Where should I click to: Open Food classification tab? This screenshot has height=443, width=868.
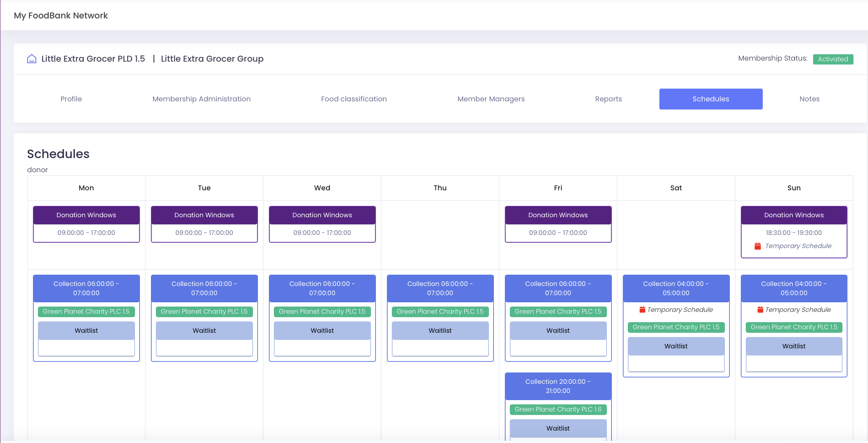point(354,99)
